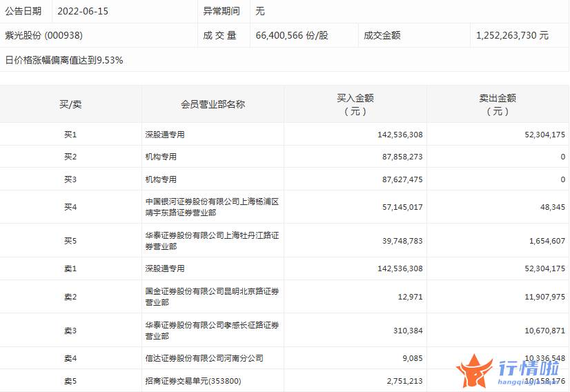Select buy amount 39,748,783
Viewport: 570px width, 392px height.
[x=402, y=241]
